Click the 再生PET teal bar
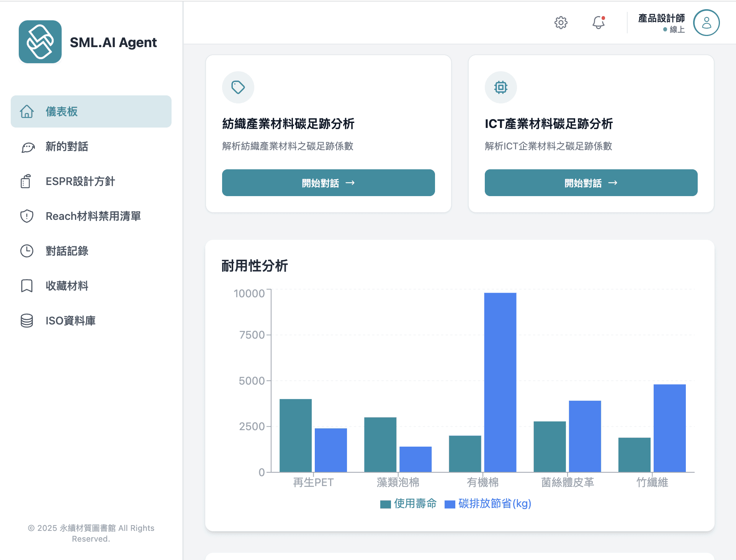736x560 pixels. point(295,435)
